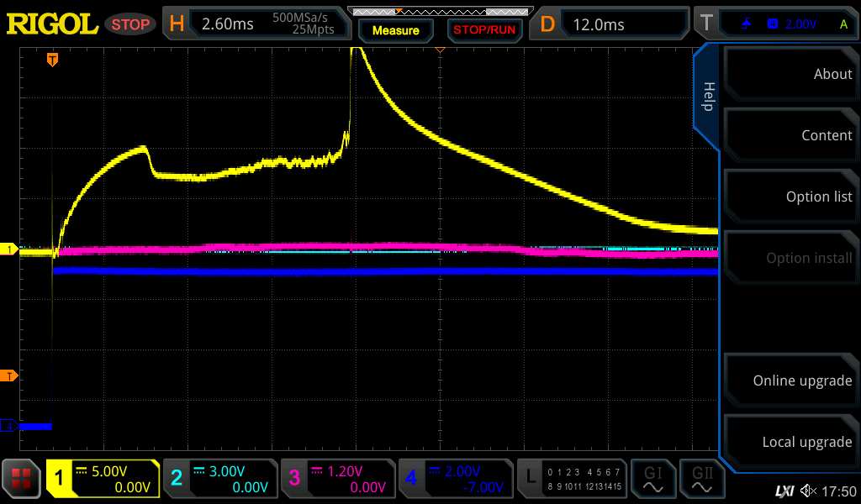Viewport: 861px width, 504px height.
Task: Click the speaker sound icon
Action: tap(808, 491)
